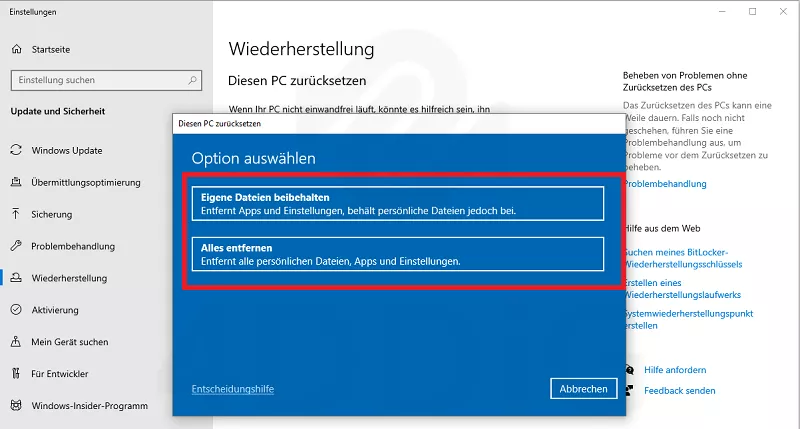Click the Aktivierung checkmark circle icon

[16, 310]
